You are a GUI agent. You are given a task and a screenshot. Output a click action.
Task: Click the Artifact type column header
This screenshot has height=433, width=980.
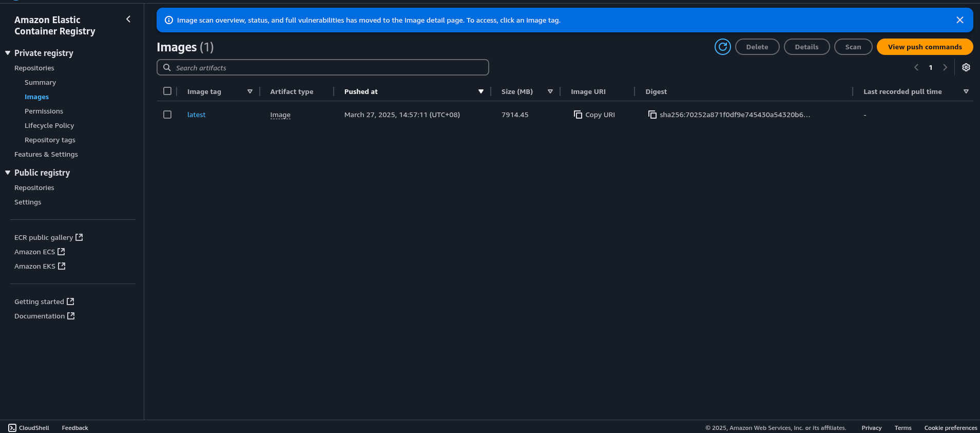click(x=292, y=91)
